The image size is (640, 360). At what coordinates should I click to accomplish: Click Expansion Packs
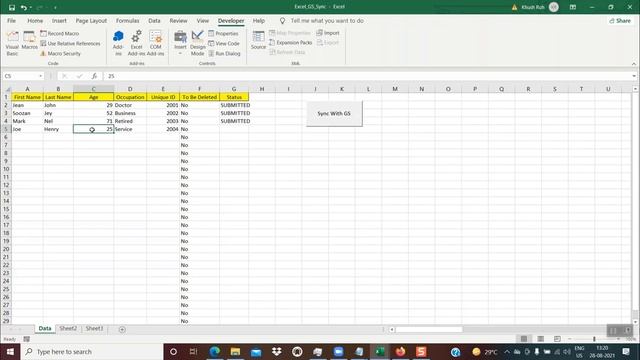coord(290,42)
